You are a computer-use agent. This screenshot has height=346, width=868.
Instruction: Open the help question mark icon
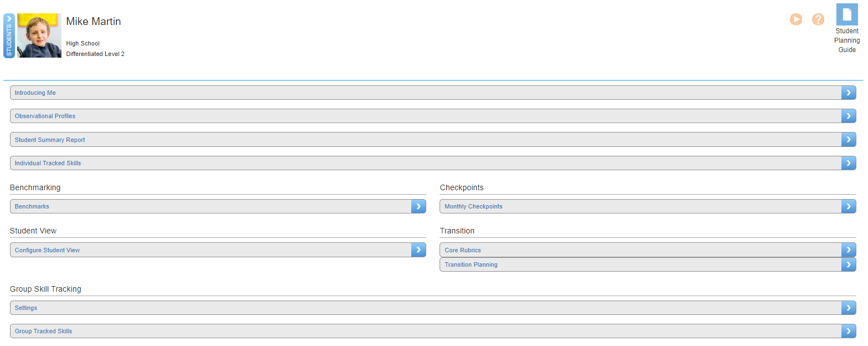click(818, 19)
